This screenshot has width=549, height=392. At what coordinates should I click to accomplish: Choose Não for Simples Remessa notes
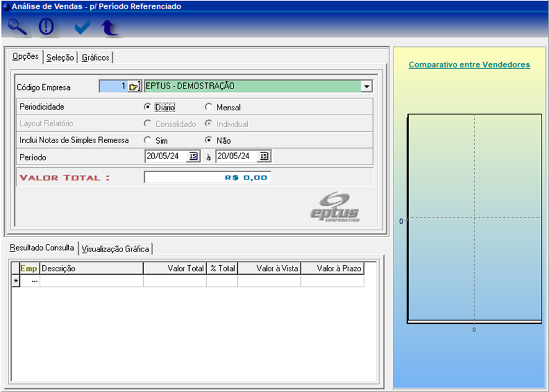pos(209,141)
